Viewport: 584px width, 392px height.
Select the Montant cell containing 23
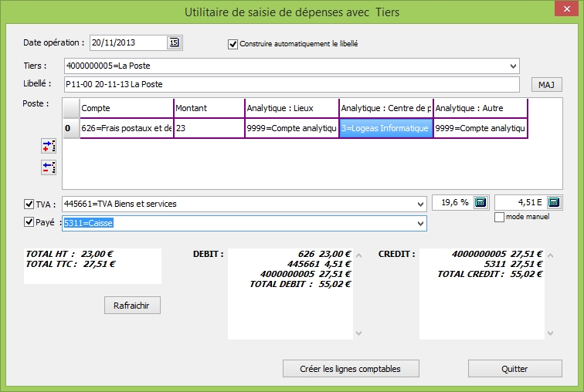point(209,128)
